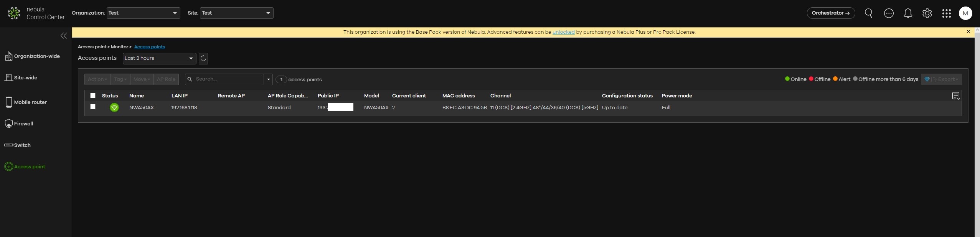The height and width of the screenshot is (237, 980).
Task: Click the Alert orange legend dot
Action: click(x=835, y=79)
